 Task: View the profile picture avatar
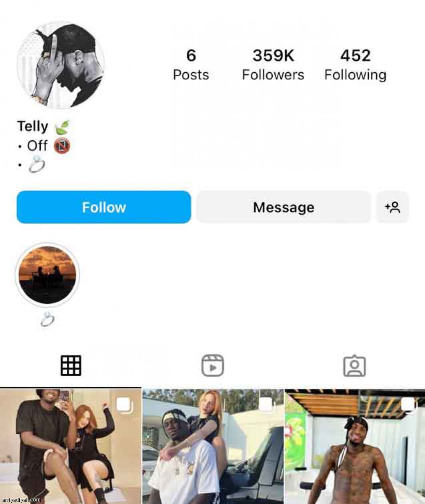pos(60,65)
